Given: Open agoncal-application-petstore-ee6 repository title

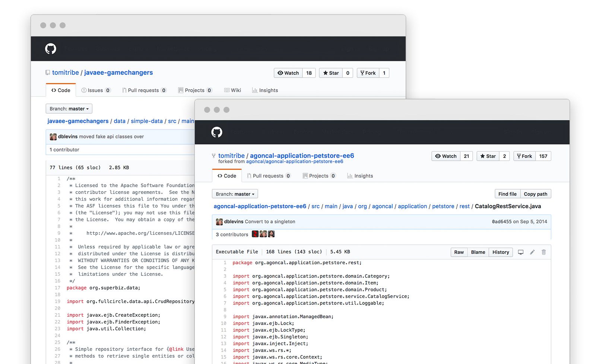Looking at the screenshot, I should 302,156.
